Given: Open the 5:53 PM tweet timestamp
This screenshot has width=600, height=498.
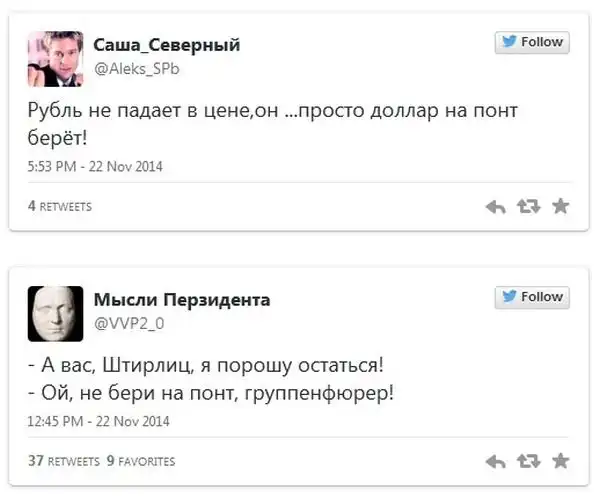Looking at the screenshot, I should point(95,167).
